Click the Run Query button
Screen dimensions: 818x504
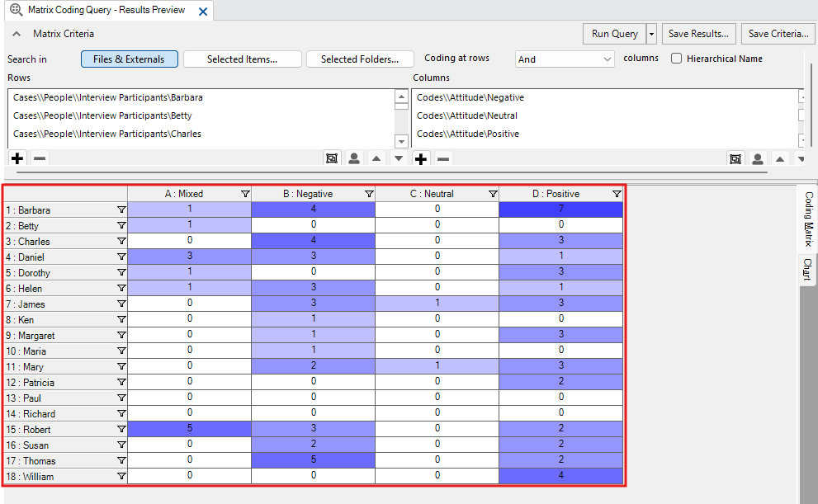615,34
